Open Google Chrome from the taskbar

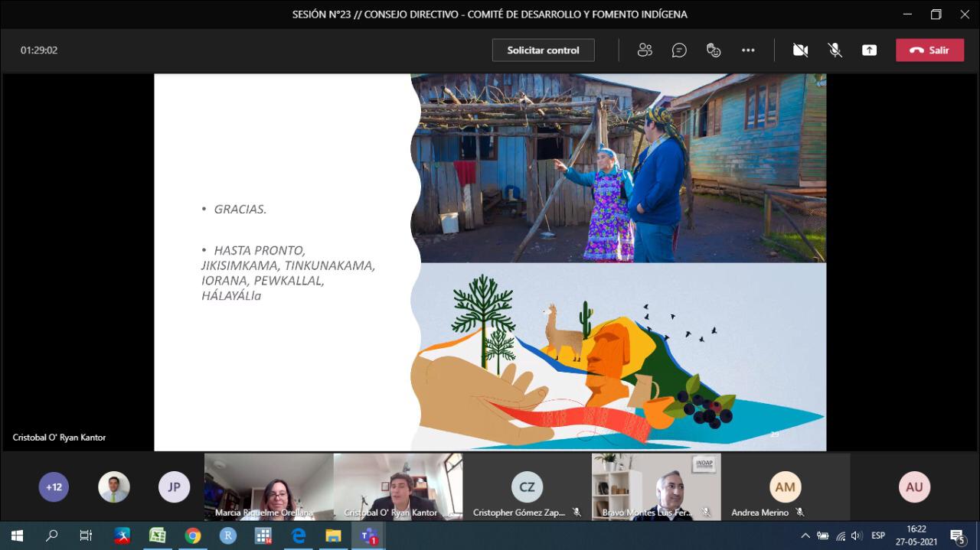193,535
